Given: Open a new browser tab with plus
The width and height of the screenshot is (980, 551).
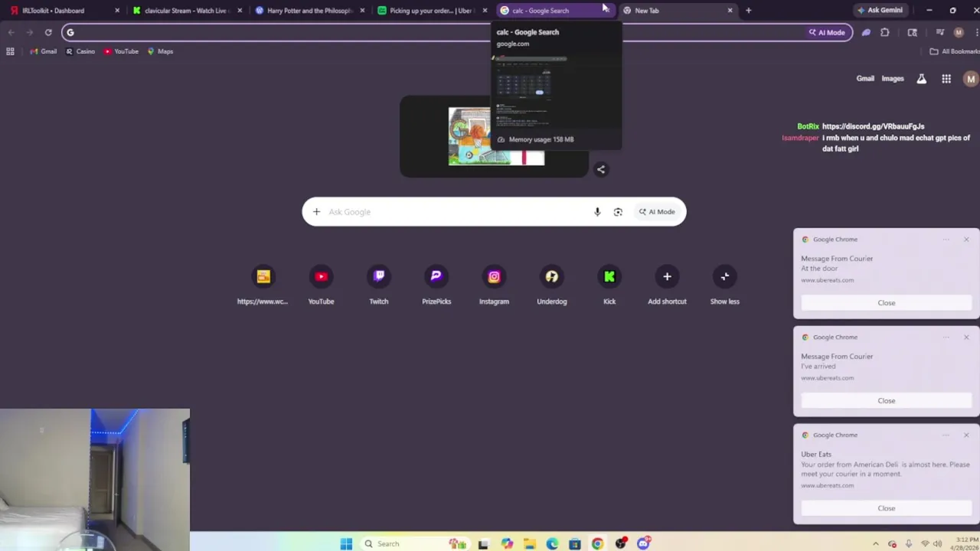Looking at the screenshot, I should (748, 11).
